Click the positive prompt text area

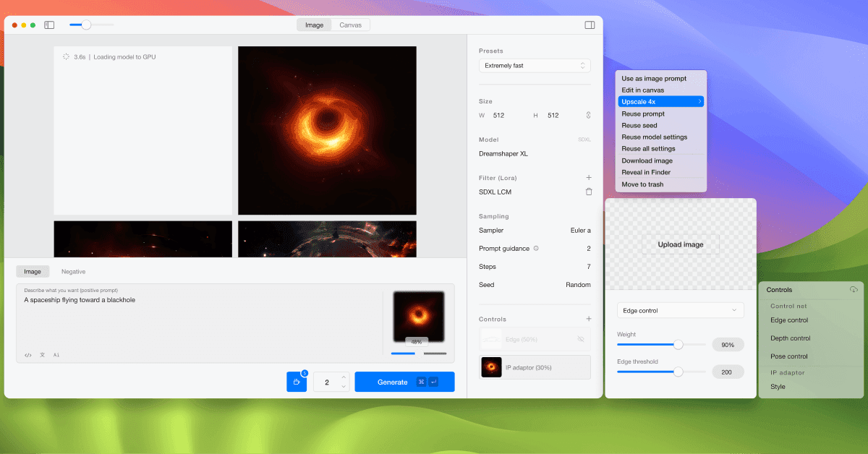click(199, 322)
